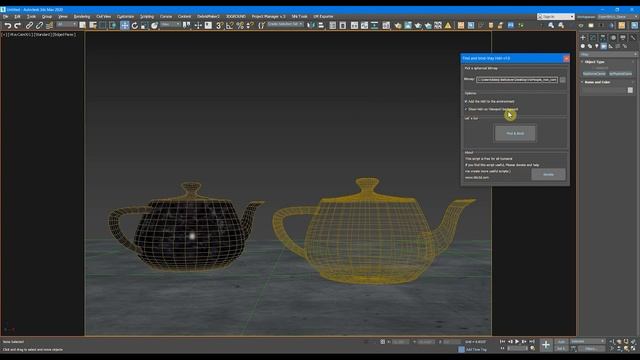Click the second Object Type camera button
The height and width of the screenshot is (360, 640).
click(x=620, y=74)
